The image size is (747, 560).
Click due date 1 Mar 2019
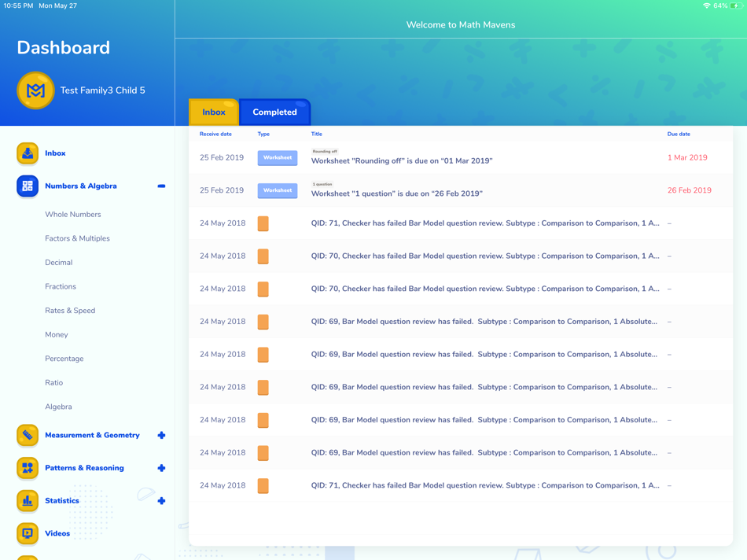click(687, 158)
